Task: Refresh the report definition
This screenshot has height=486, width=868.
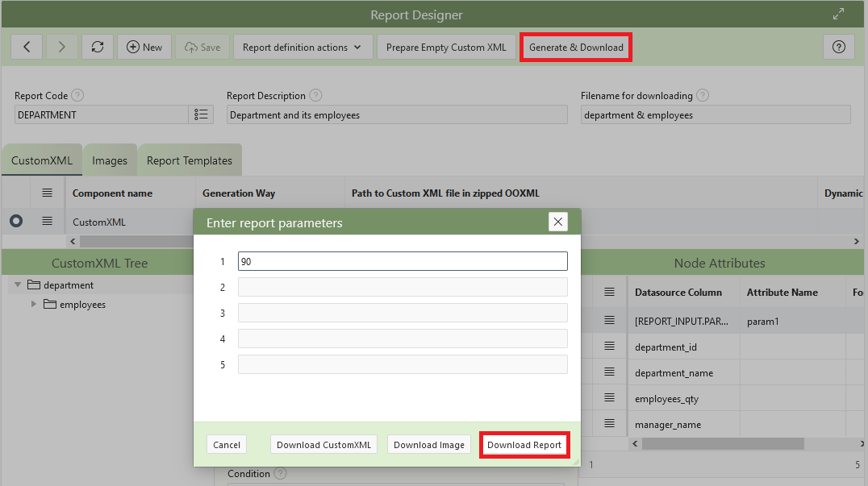Action: (97, 47)
